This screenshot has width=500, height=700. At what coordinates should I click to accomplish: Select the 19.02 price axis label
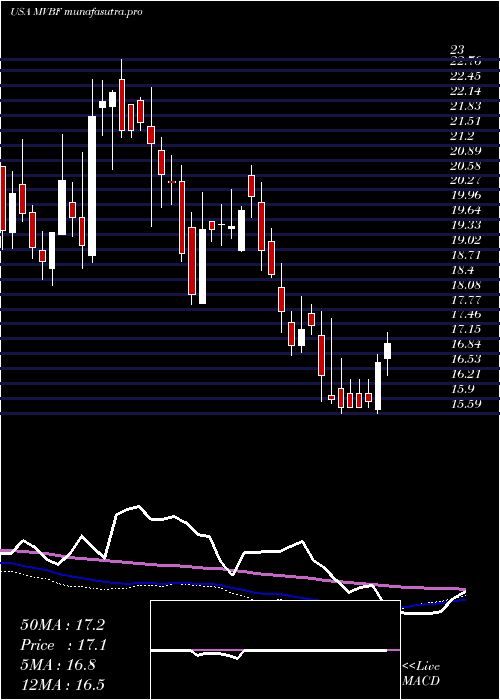pos(466,240)
